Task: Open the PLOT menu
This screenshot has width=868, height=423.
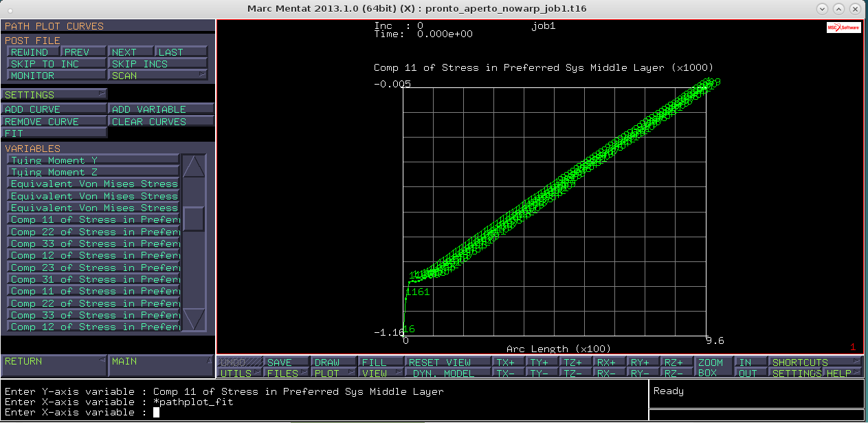Action: coord(334,373)
